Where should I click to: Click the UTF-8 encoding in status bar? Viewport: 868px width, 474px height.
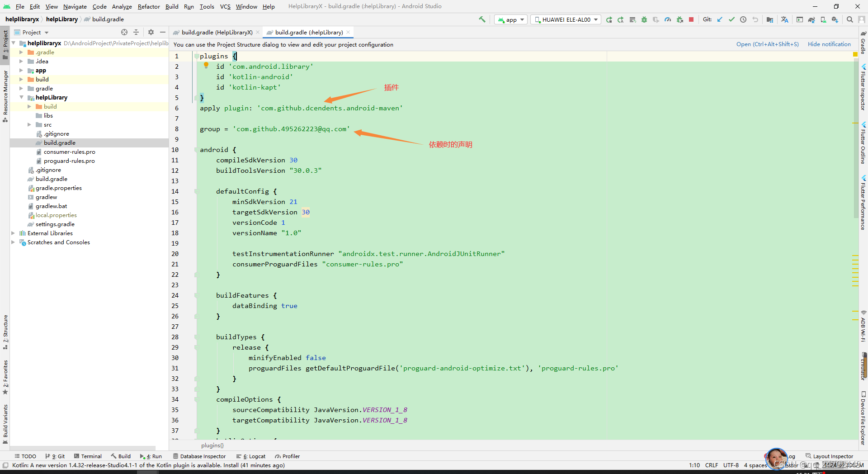[x=731, y=465]
